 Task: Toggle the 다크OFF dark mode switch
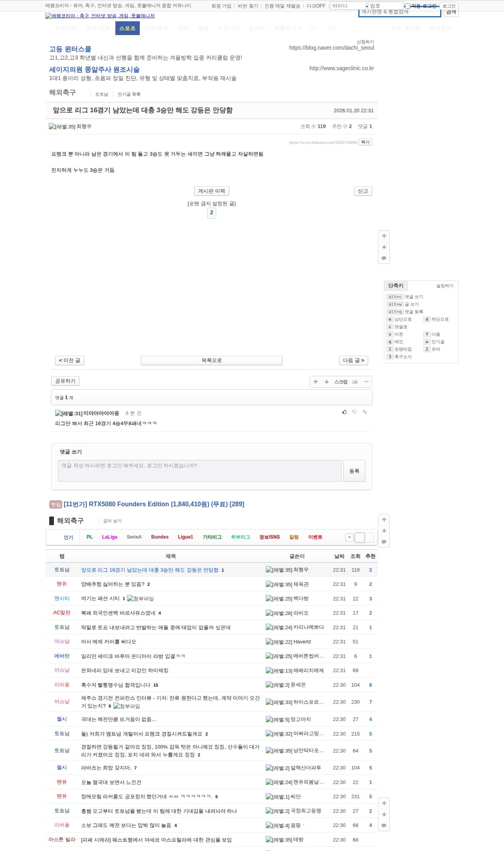316,6
